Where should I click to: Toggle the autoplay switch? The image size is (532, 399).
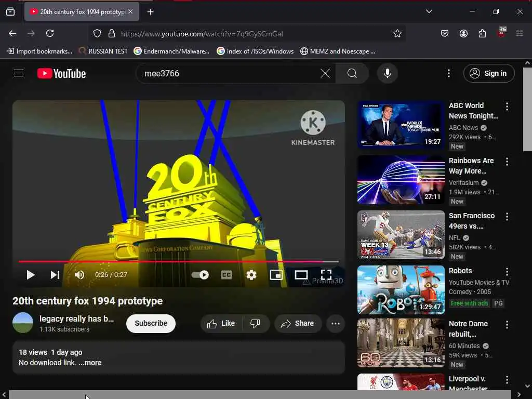point(200,275)
